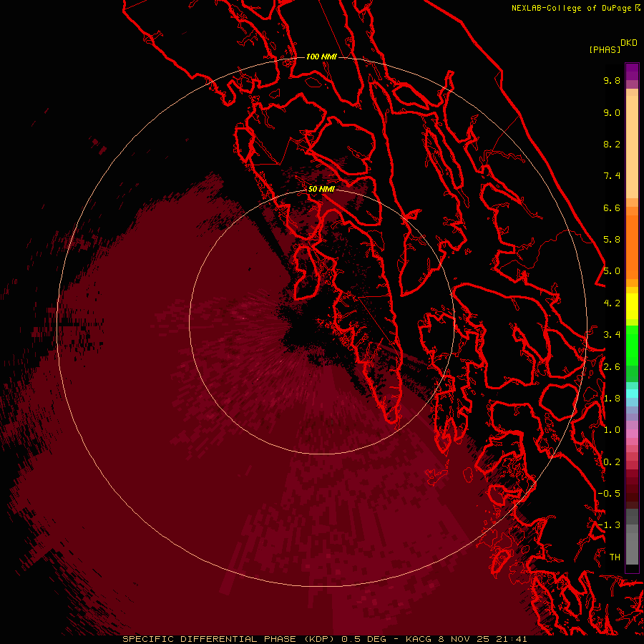
Task: Click the 8.2 scale value
Action: coord(612,144)
